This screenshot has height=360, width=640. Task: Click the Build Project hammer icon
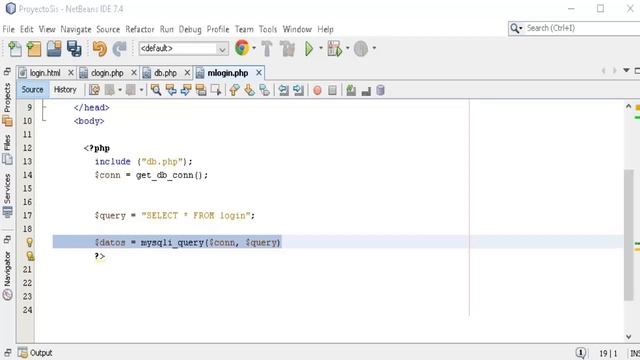[x=267, y=49]
